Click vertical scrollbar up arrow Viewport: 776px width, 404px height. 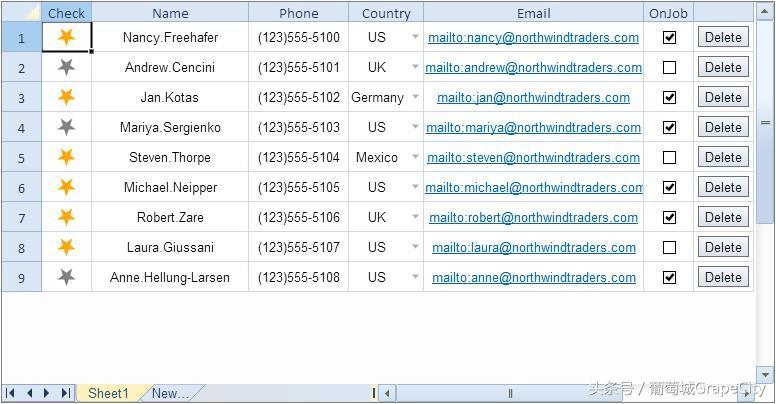tap(765, 10)
